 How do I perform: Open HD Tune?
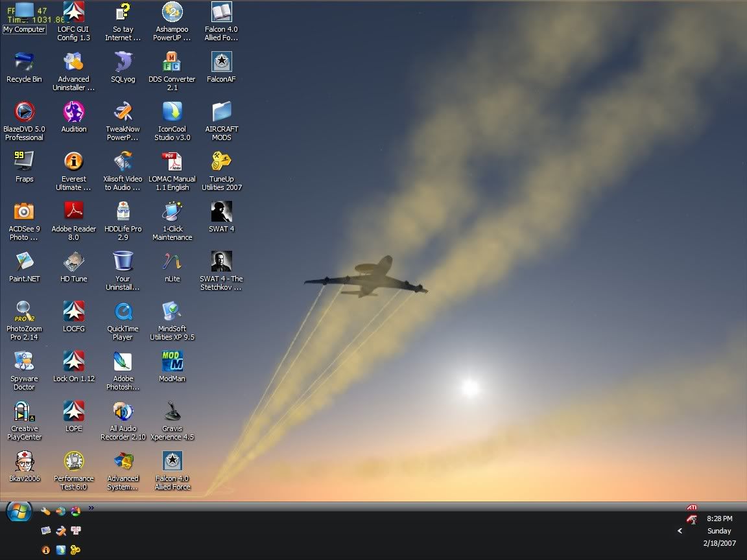click(x=73, y=261)
